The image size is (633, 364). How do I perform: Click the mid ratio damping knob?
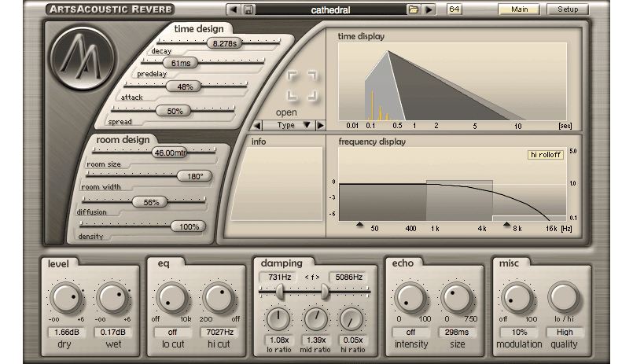coord(315,319)
